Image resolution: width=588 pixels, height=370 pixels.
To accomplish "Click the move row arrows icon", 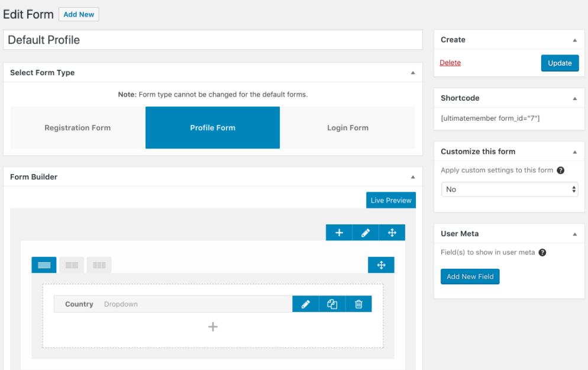I will [x=392, y=233].
